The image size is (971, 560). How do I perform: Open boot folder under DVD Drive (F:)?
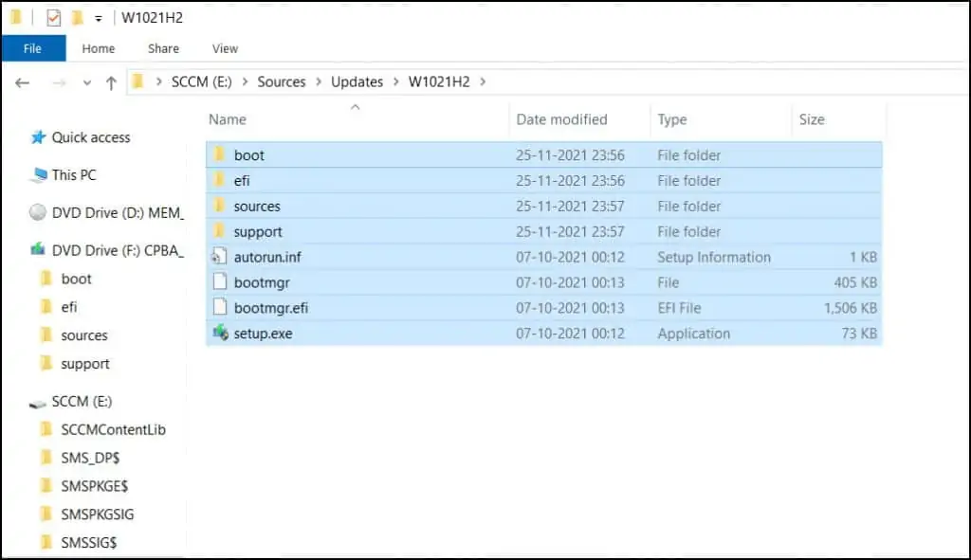click(76, 280)
